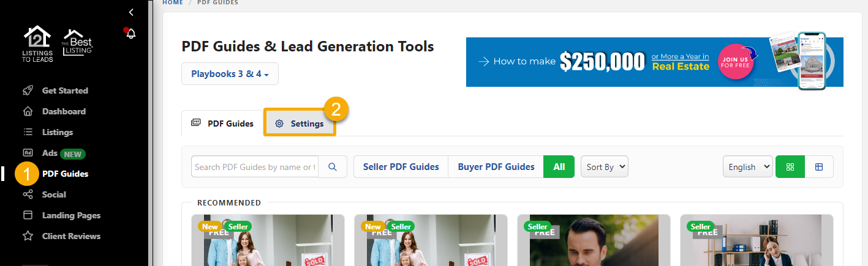Viewport: 868px width, 266px height.
Task: Click the gear icon on Settings tab
Action: point(279,124)
